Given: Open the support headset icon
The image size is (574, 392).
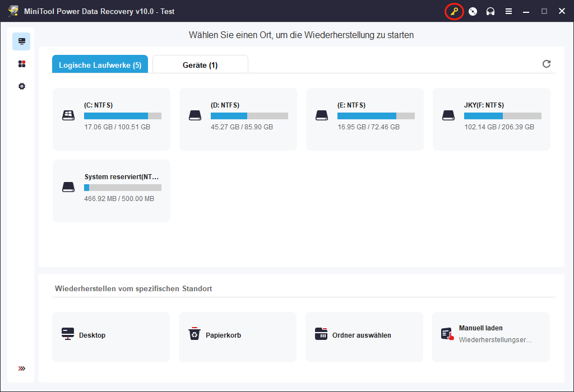Looking at the screenshot, I should (490, 11).
